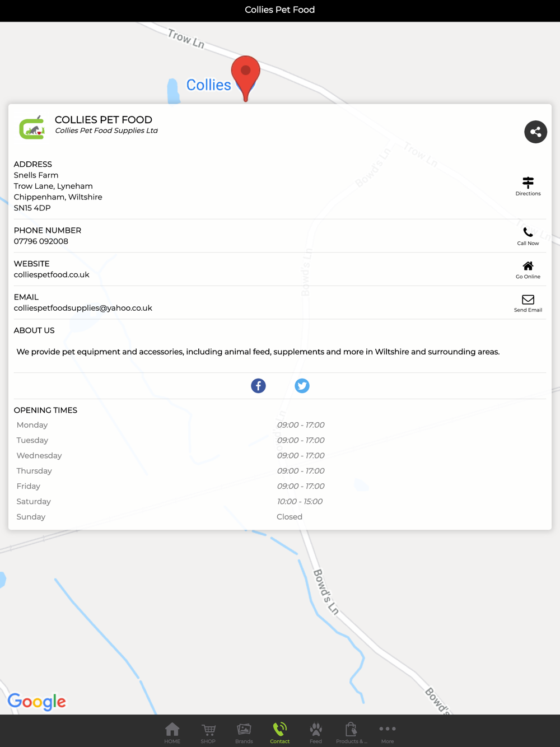Select Saturday hours 10:00 - 15:00
Viewport: 560px width, 747px height.
coord(300,502)
